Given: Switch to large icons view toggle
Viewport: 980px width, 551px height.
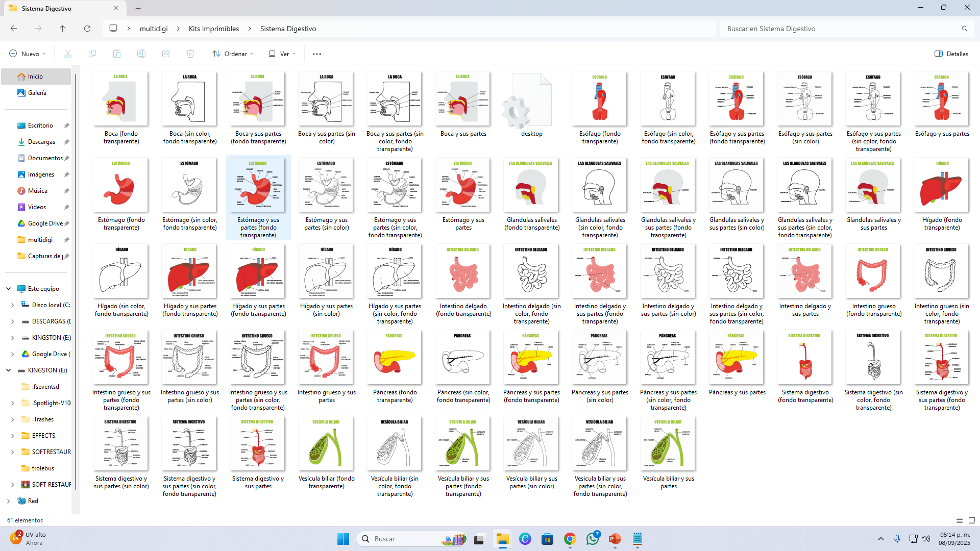Looking at the screenshot, I should click(x=972, y=520).
